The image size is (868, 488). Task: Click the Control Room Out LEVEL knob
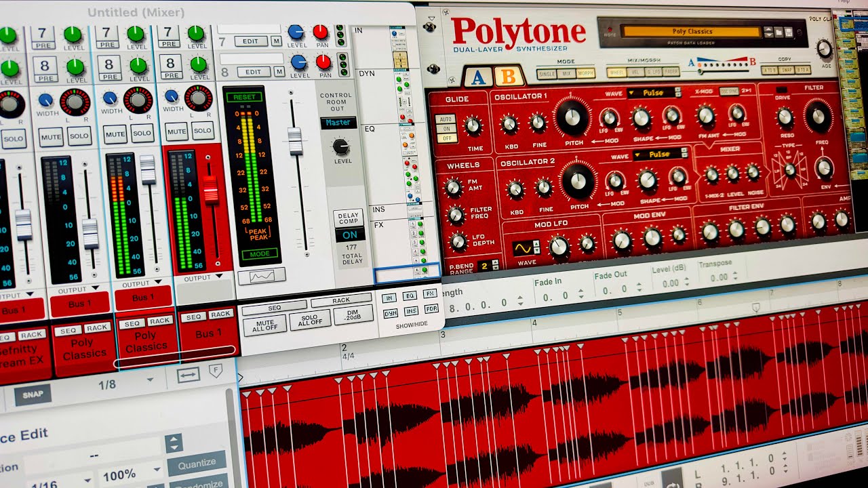pos(340,146)
